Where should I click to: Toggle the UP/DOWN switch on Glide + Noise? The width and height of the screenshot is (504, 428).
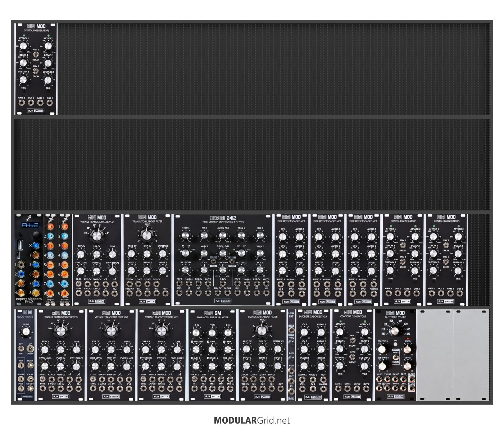[30, 349]
